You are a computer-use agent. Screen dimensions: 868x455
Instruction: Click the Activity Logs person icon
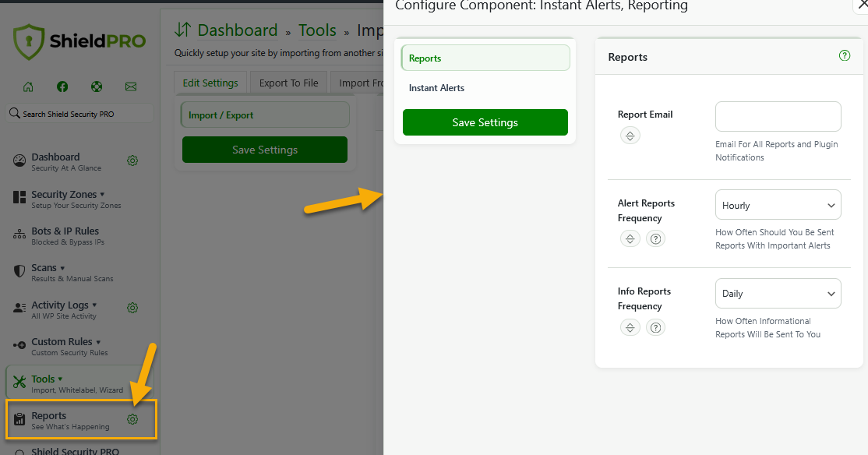tap(19, 308)
